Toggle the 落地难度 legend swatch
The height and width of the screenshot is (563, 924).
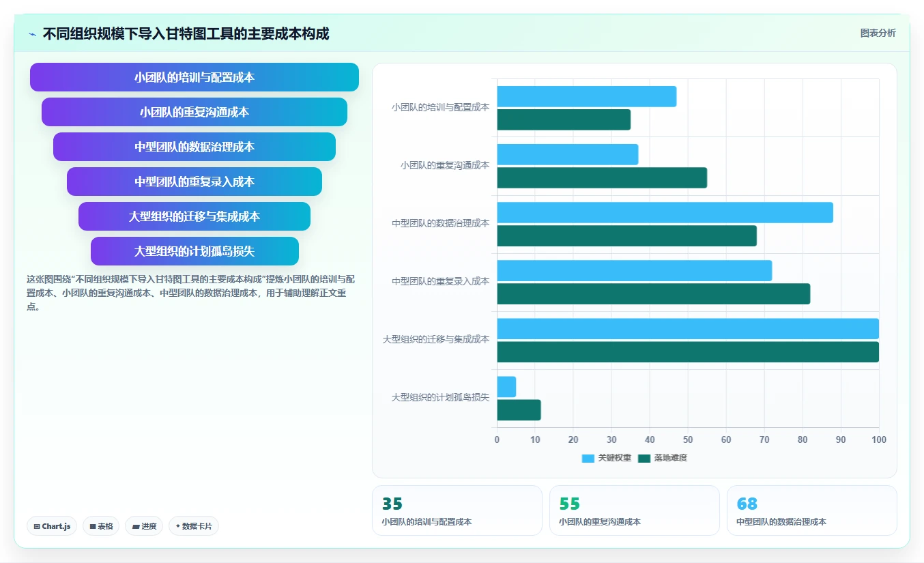tap(644, 458)
